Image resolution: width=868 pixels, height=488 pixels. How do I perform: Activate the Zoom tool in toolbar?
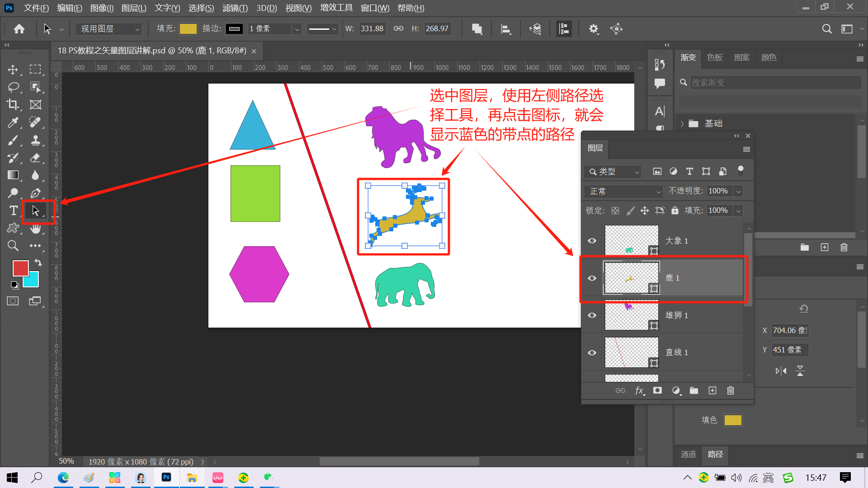click(13, 246)
